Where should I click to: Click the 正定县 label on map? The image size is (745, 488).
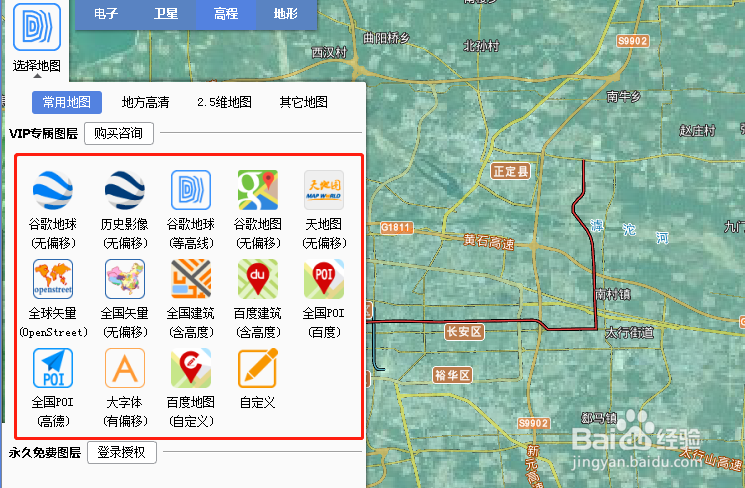pyautogui.click(x=510, y=171)
